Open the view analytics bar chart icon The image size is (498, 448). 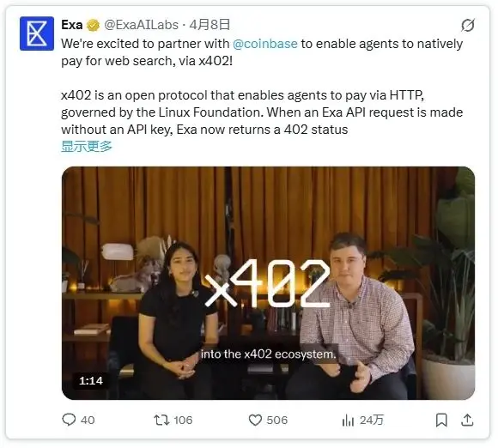tap(348, 421)
